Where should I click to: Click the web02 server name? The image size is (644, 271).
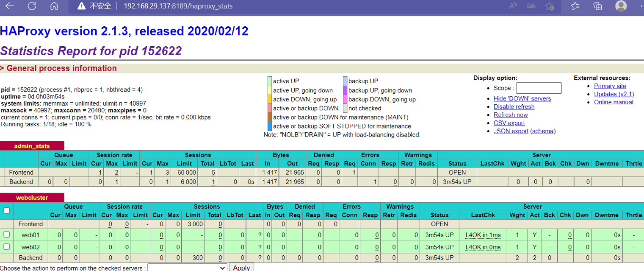30,247
